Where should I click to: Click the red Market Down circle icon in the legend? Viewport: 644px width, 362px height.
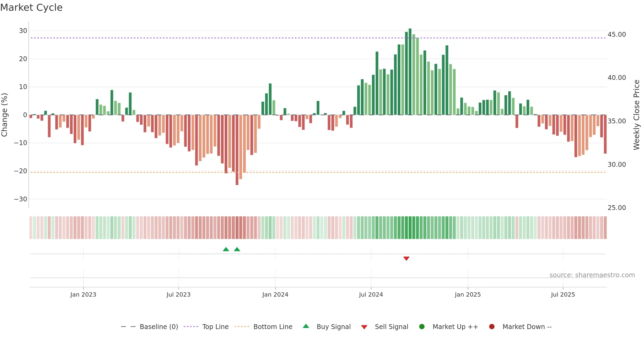pos(492,327)
